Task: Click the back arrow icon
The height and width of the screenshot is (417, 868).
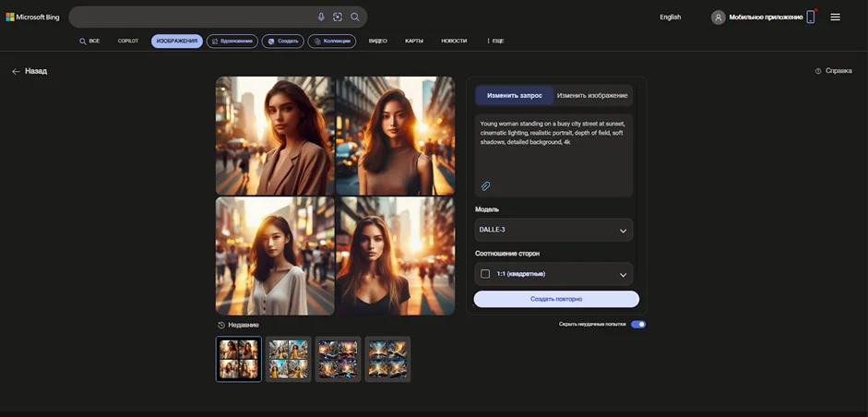Action: point(16,71)
